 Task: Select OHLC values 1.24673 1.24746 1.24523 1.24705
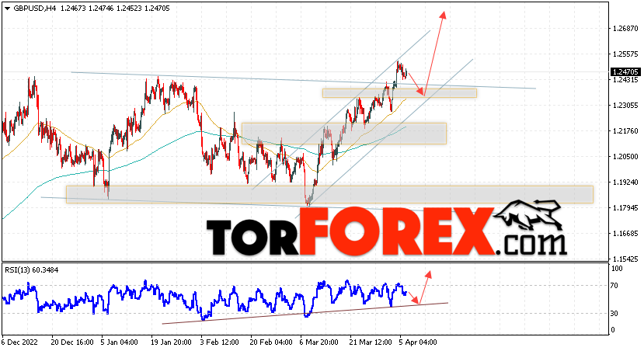[x=115, y=9]
